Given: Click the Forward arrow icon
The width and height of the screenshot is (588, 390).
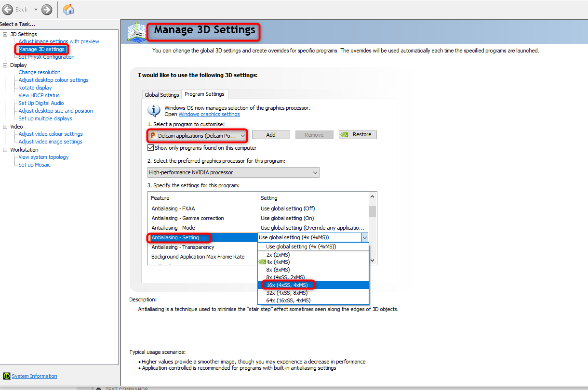Looking at the screenshot, I should (x=47, y=9).
